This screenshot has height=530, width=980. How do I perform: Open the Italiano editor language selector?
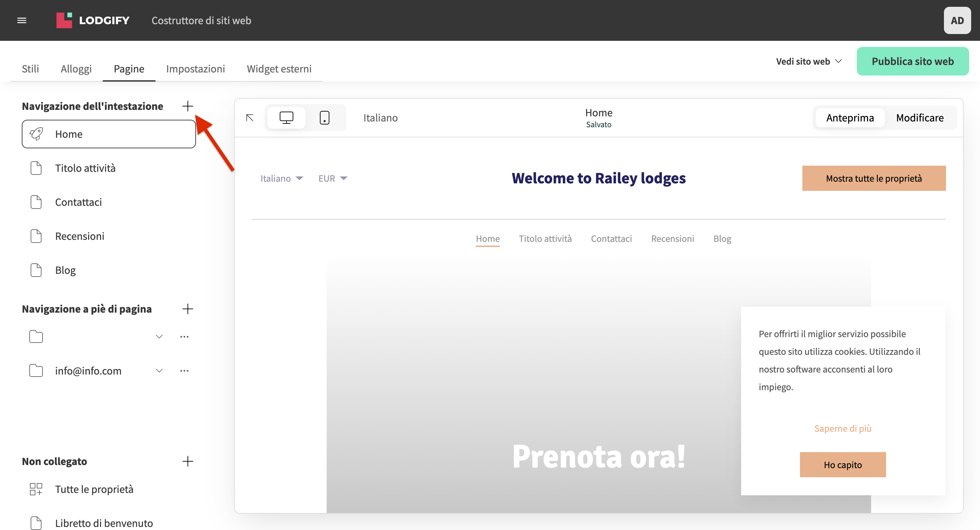coord(380,118)
